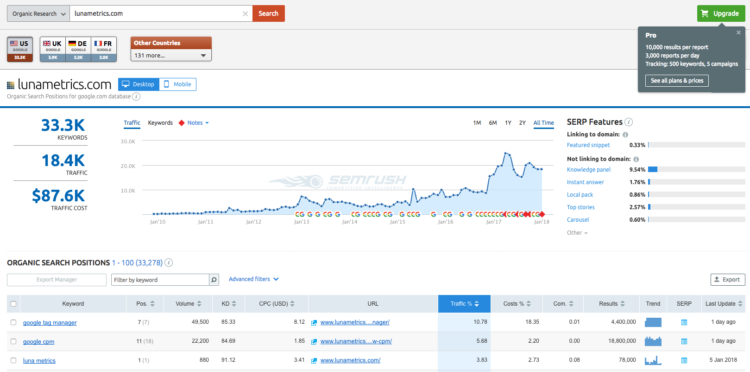Image resolution: width=750 pixels, height=372 pixels.
Task: Open See all plans & prices
Action: [x=677, y=81]
